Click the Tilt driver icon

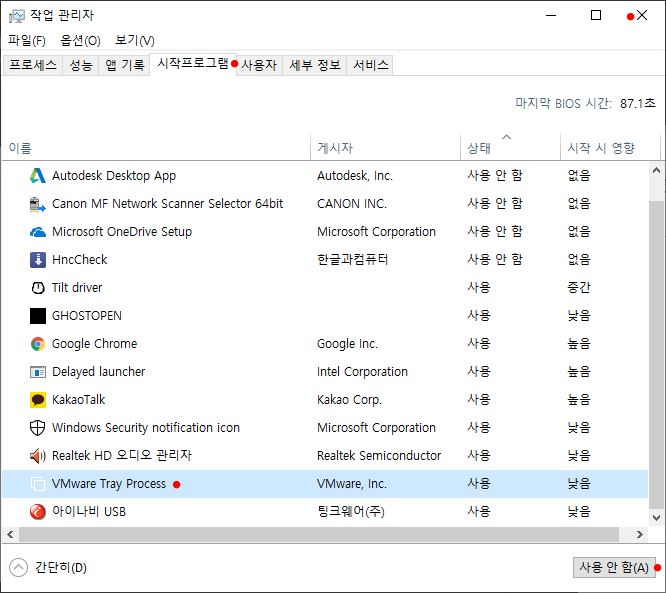[38, 288]
